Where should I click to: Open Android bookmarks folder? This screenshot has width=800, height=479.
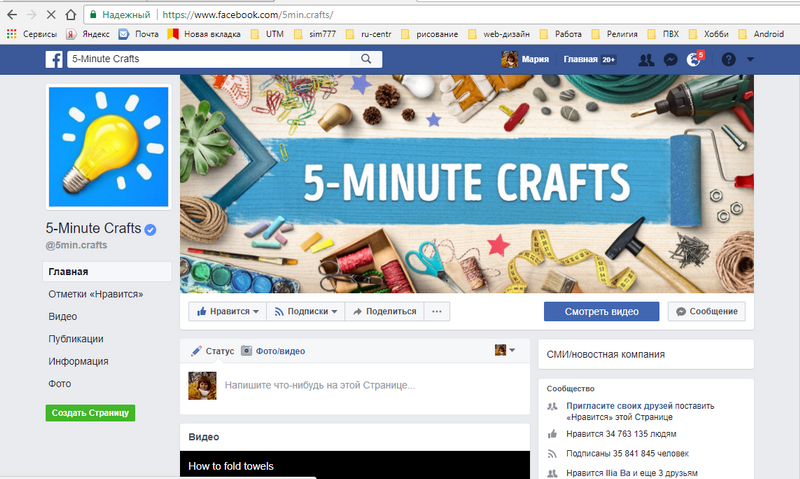(x=761, y=34)
